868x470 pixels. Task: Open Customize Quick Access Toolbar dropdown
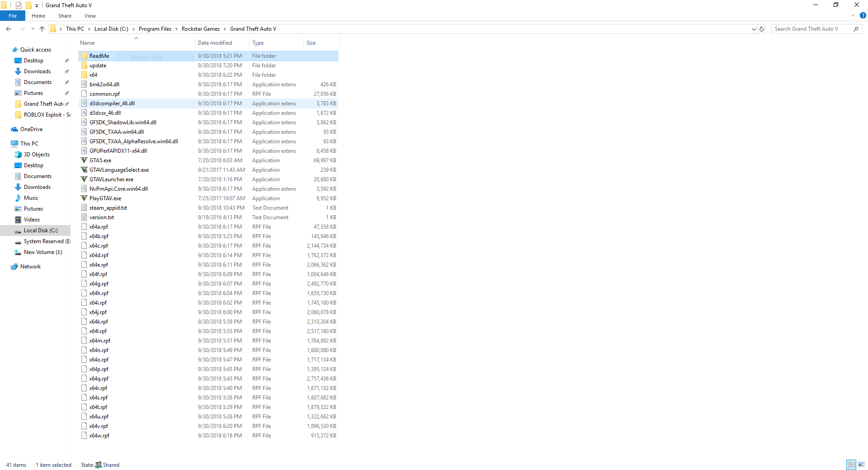click(37, 6)
